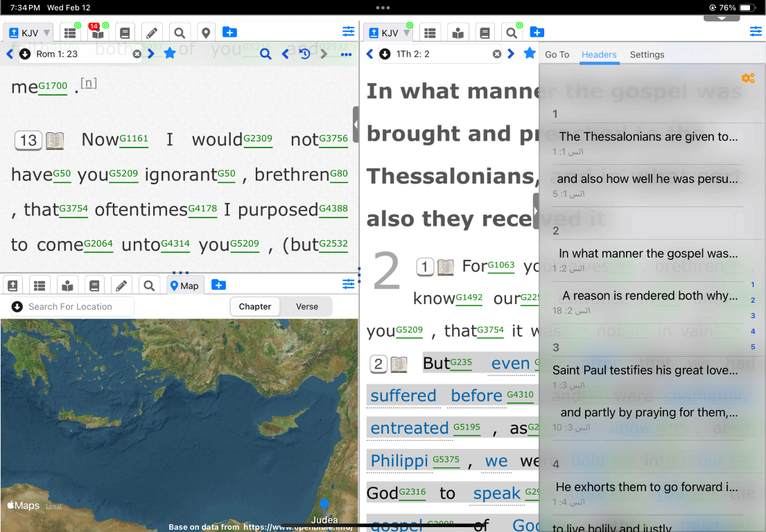Select the Verse segment in map pane
The image size is (766, 532).
coord(307,307)
